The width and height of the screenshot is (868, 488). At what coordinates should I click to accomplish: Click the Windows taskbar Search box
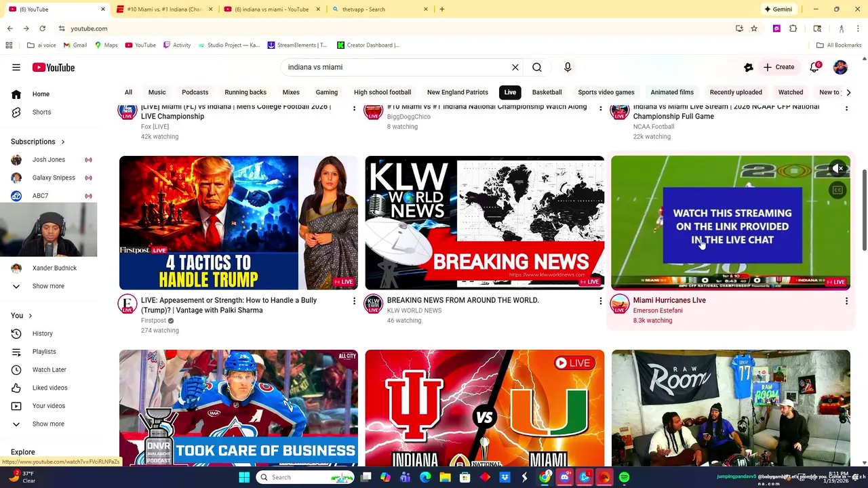307,477
